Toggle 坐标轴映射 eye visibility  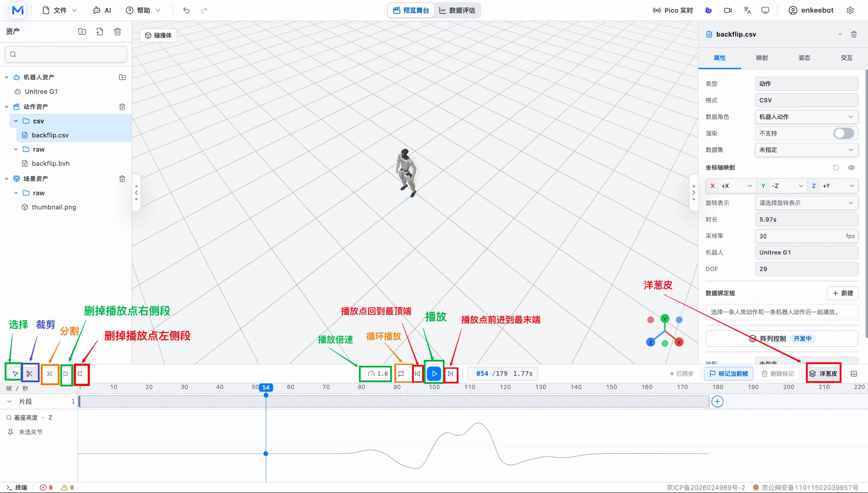(x=852, y=167)
